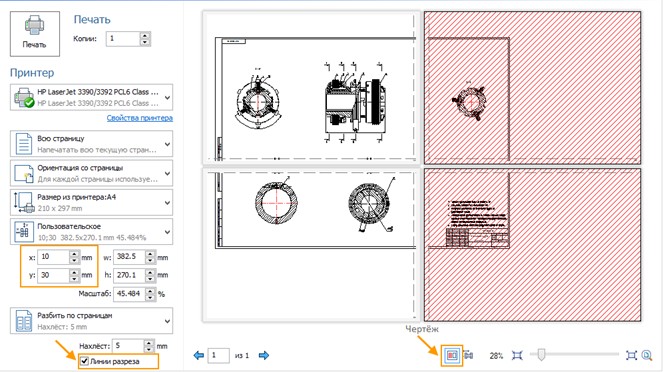663x372 pixels.
Task: Open the Всю страницу print range dropdown
Action: tap(91, 144)
